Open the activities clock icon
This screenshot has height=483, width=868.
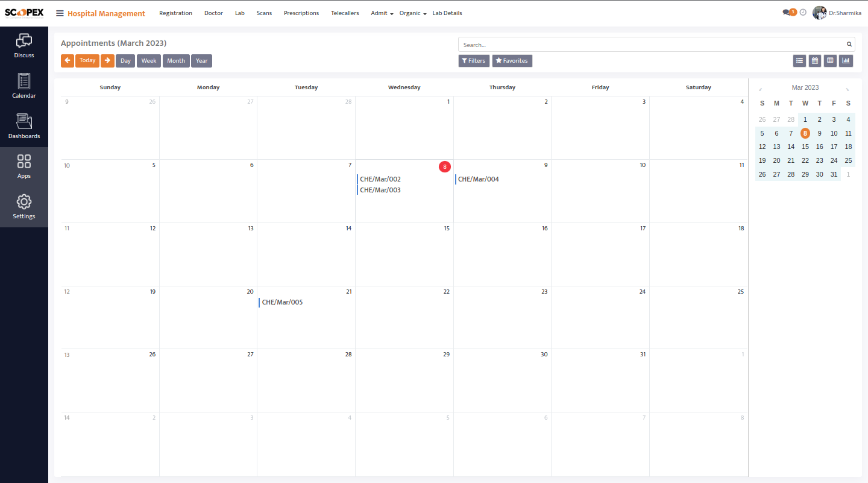pos(803,12)
